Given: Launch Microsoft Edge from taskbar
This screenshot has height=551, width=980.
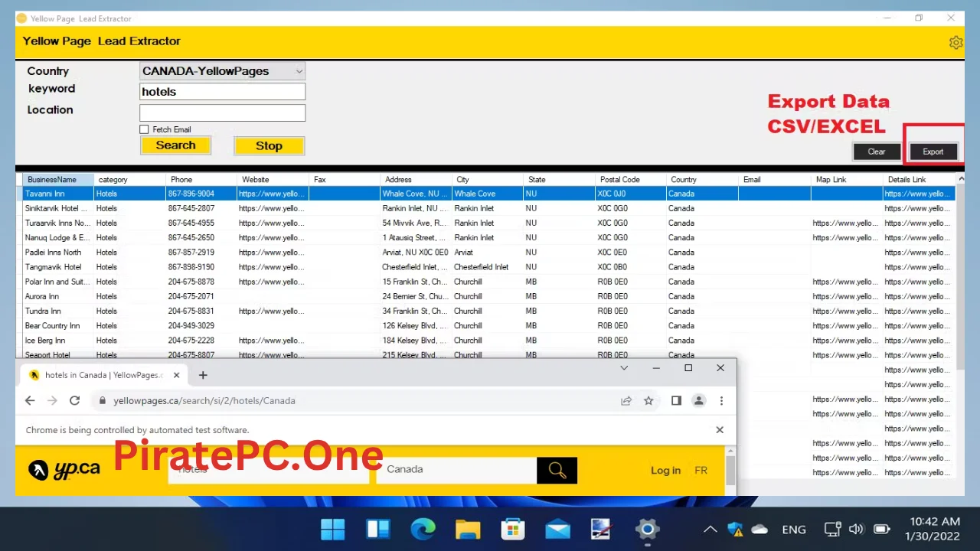Looking at the screenshot, I should pyautogui.click(x=423, y=530).
